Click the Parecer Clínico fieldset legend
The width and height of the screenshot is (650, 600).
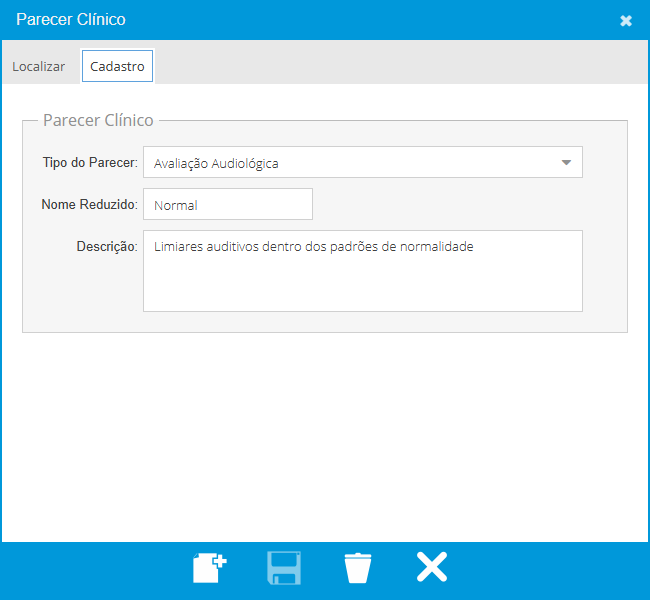coord(98,120)
